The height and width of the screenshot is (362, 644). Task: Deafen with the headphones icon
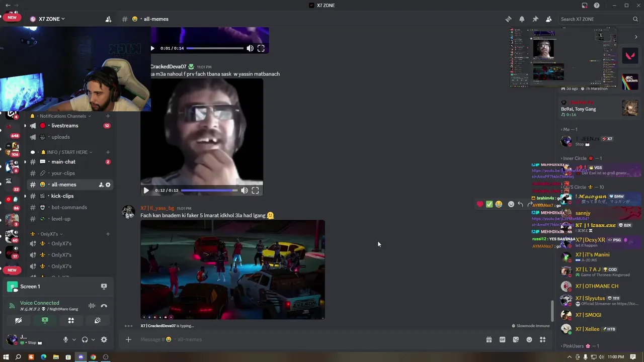tap(85, 340)
